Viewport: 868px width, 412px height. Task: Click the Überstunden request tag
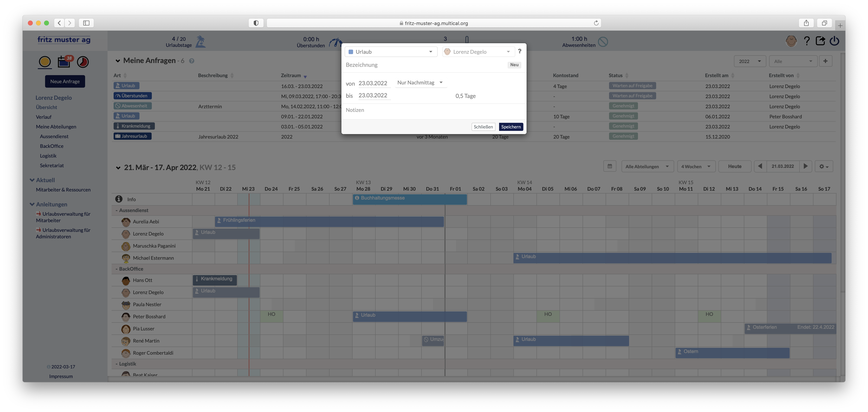pyautogui.click(x=132, y=96)
